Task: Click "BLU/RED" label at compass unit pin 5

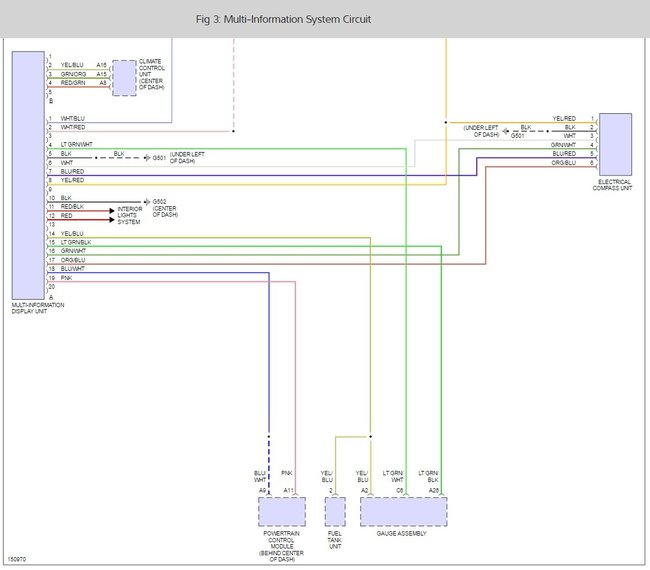Action: 564,154
